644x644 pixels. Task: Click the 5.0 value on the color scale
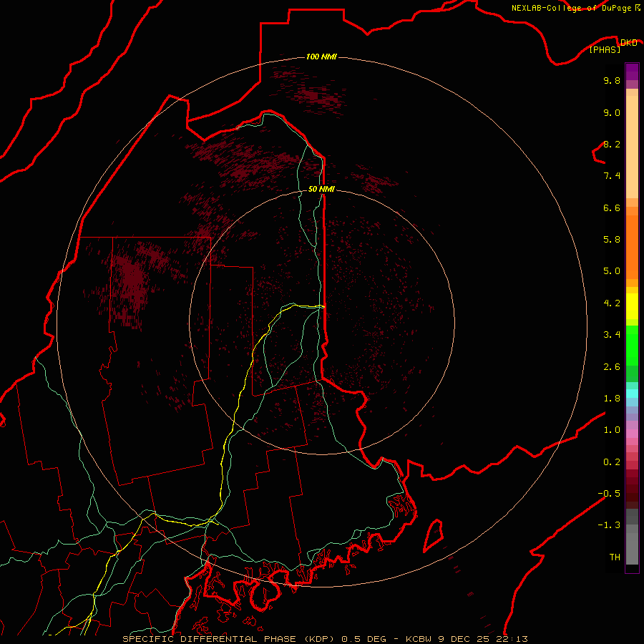tap(612, 271)
